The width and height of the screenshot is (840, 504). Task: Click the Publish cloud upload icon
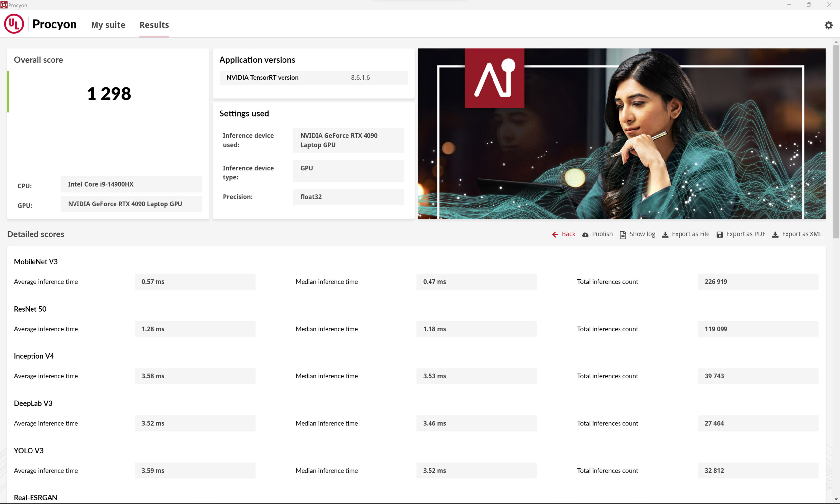pyautogui.click(x=585, y=235)
